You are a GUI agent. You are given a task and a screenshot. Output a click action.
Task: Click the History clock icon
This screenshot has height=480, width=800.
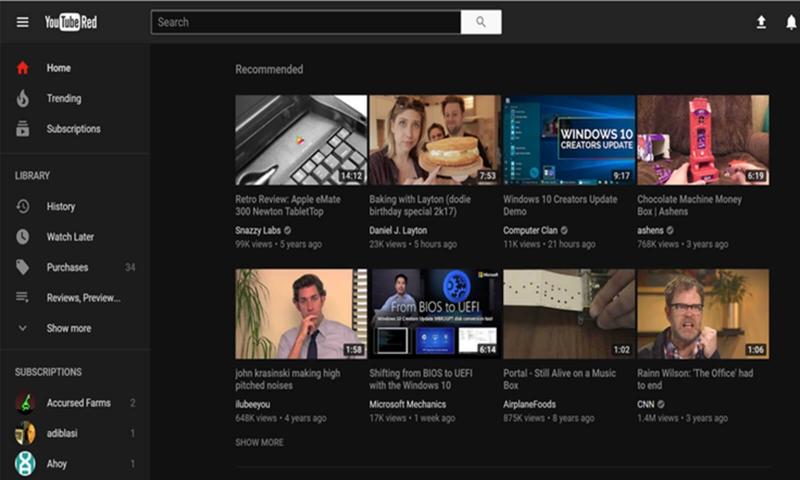tap(22, 206)
